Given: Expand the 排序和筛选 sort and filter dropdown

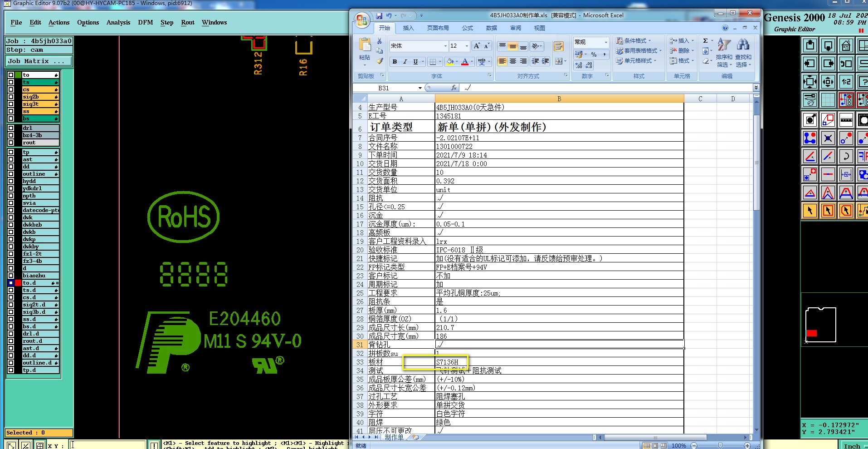Looking at the screenshot, I should tap(724, 54).
